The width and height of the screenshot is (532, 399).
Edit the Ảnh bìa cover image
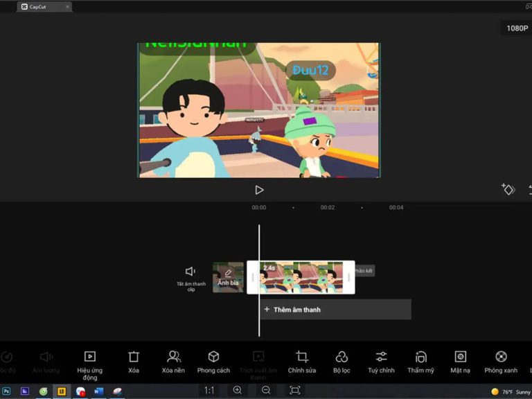(228, 277)
